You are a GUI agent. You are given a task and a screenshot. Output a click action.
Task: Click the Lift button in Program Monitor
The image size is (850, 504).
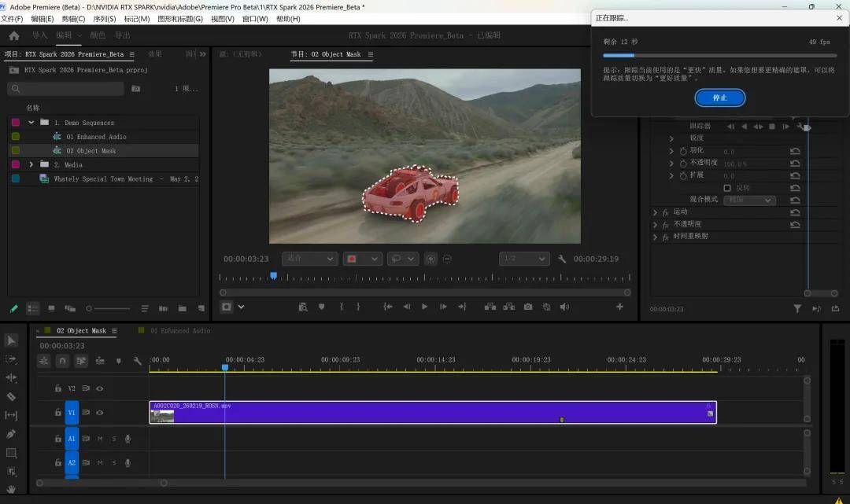tap(490, 307)
